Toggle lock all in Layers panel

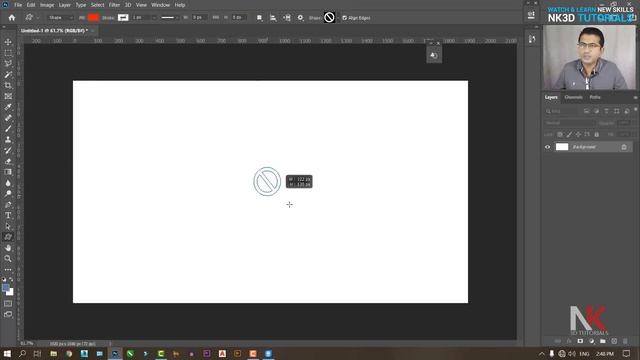[x=596, y=134]
